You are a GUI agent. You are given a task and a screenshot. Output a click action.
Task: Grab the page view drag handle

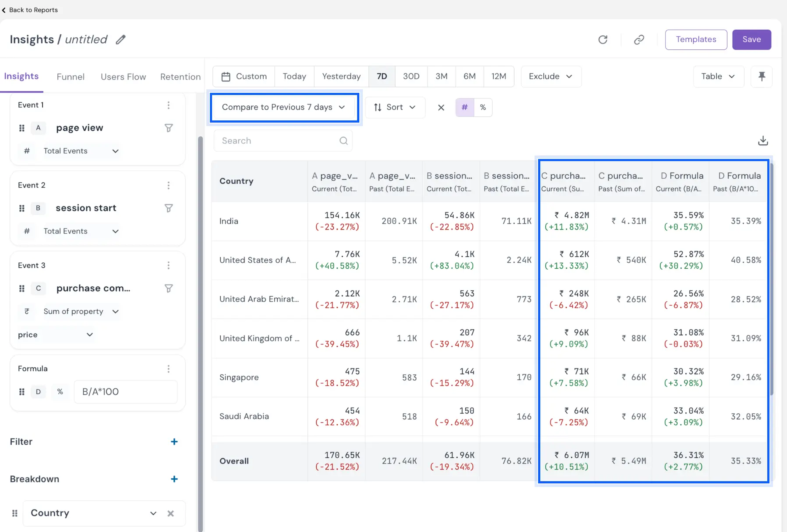click(x=22, y=128)
